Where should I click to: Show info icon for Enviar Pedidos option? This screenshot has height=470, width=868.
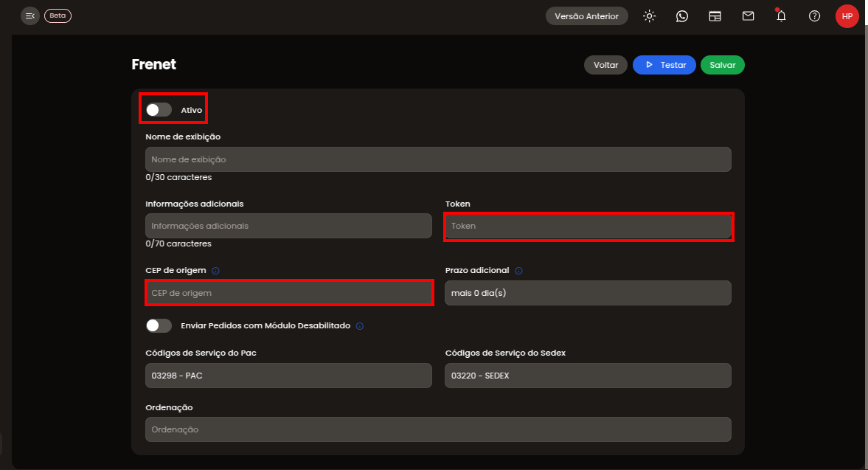click(360, 326)
